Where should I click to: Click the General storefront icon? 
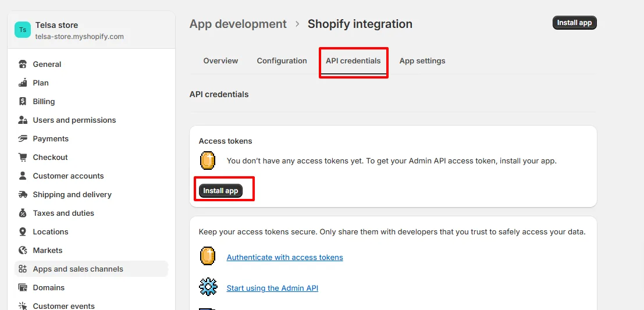23,64
